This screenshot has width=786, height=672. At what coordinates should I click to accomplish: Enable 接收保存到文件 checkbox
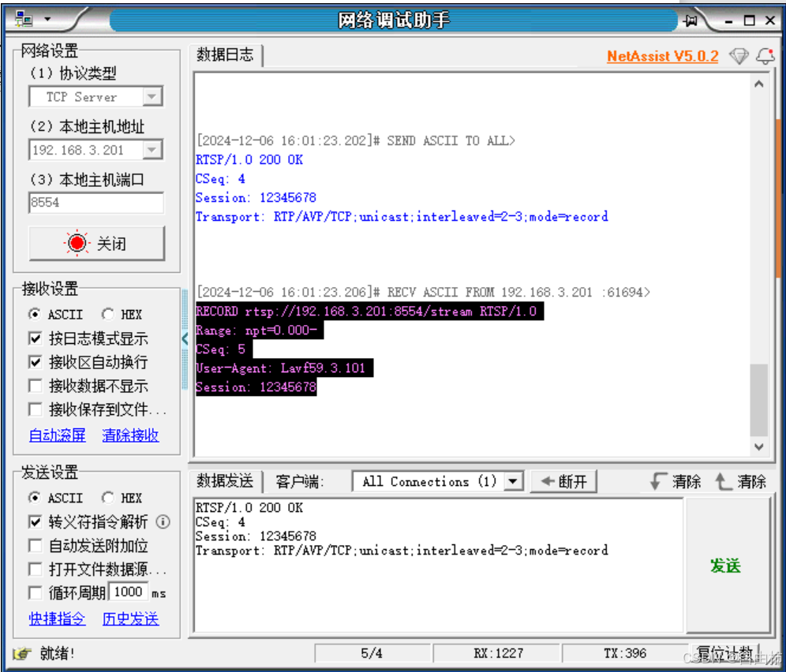tap(35, 409)
